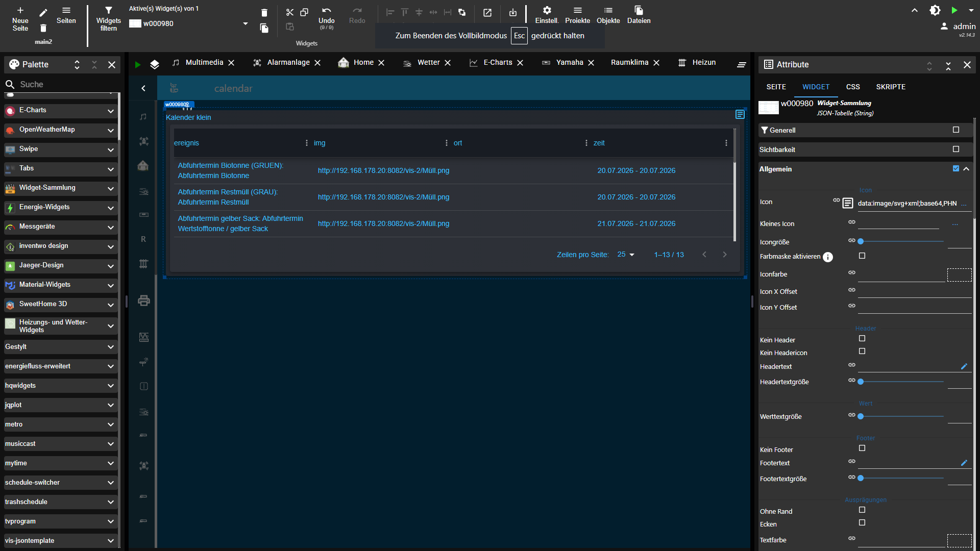Cut the widget with scissors icon
The width and height of the screenshot is (980, 551).
click(x=290, y=12)
